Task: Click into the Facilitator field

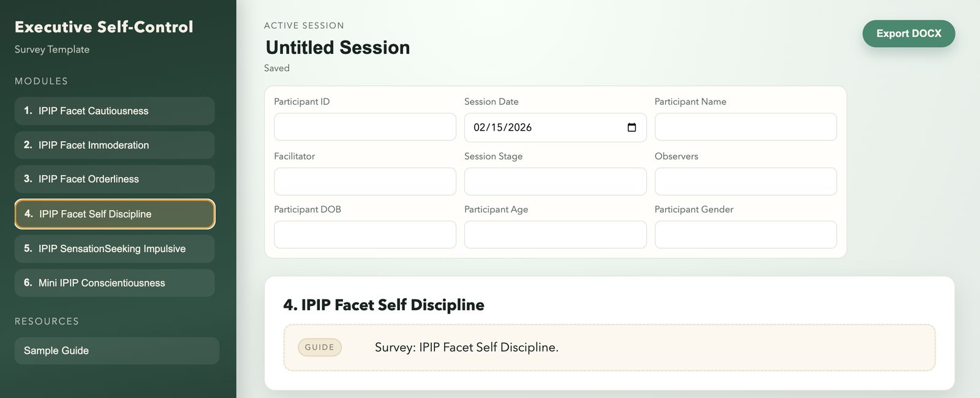Action: [364, 182]
